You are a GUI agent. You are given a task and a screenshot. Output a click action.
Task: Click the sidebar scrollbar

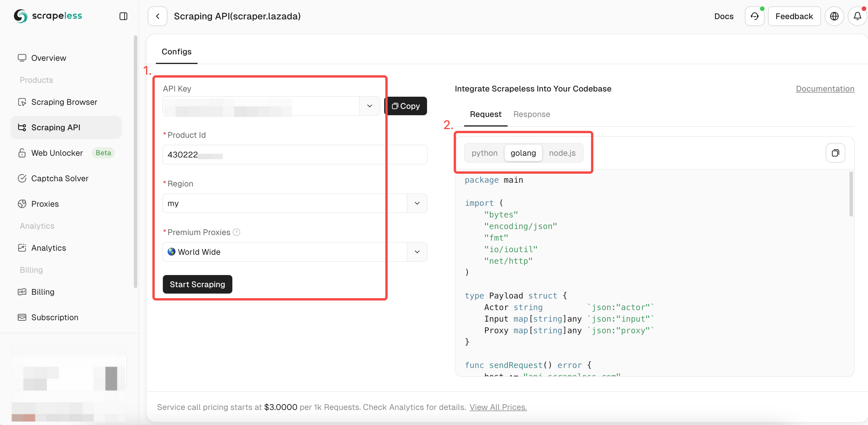(x=135, y=162)
